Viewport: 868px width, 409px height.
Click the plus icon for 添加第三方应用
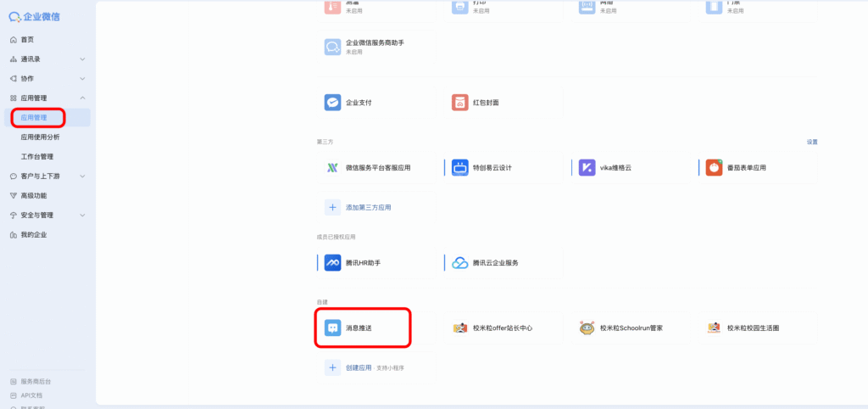pos(332,207)
